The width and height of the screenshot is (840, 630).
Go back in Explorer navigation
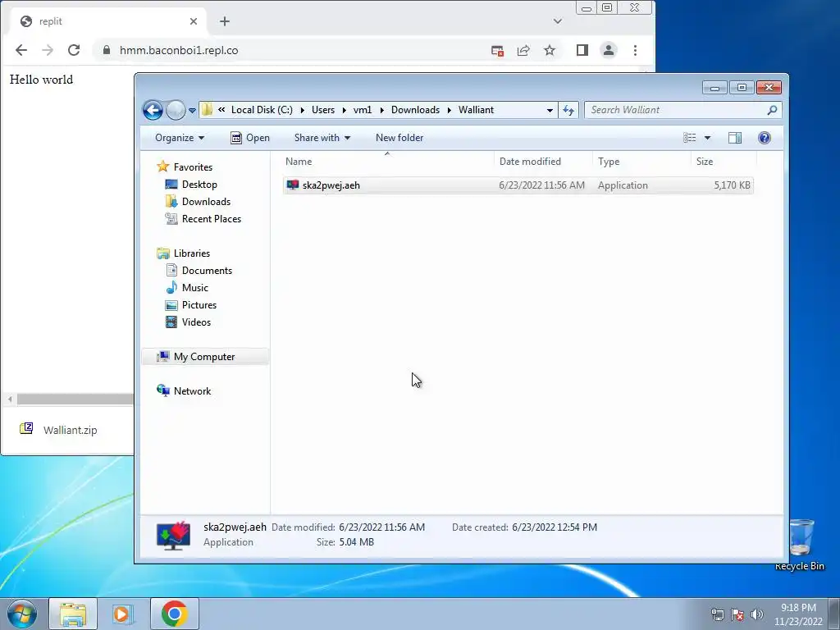[x=153, y=111]
